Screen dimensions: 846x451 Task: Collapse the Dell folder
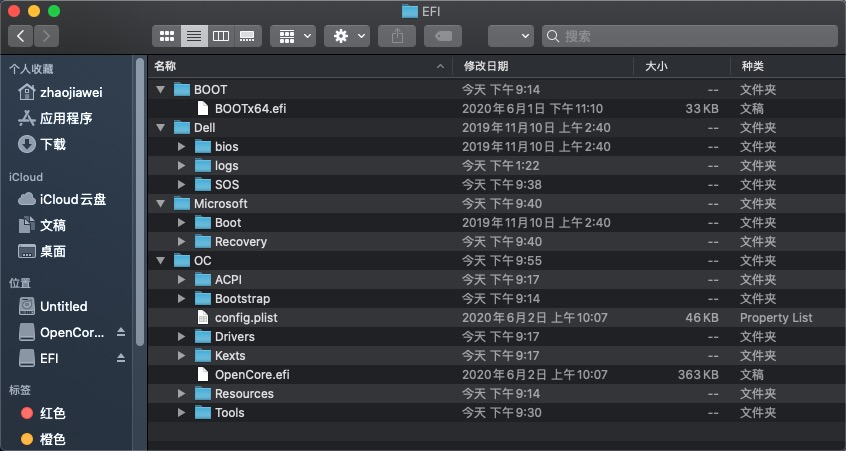[160, 127]
